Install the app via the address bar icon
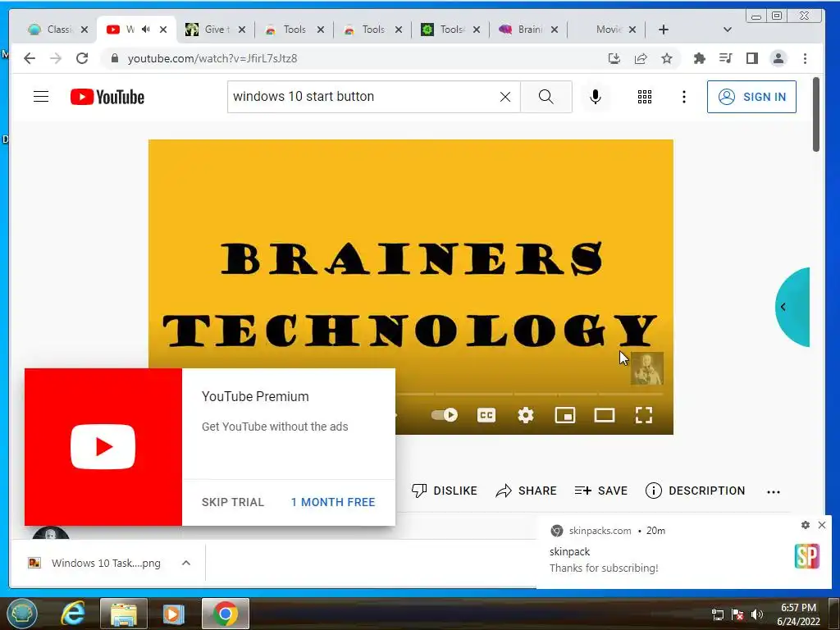The width and height of the screenshot is (840, 630). click(x=614, y=58)
